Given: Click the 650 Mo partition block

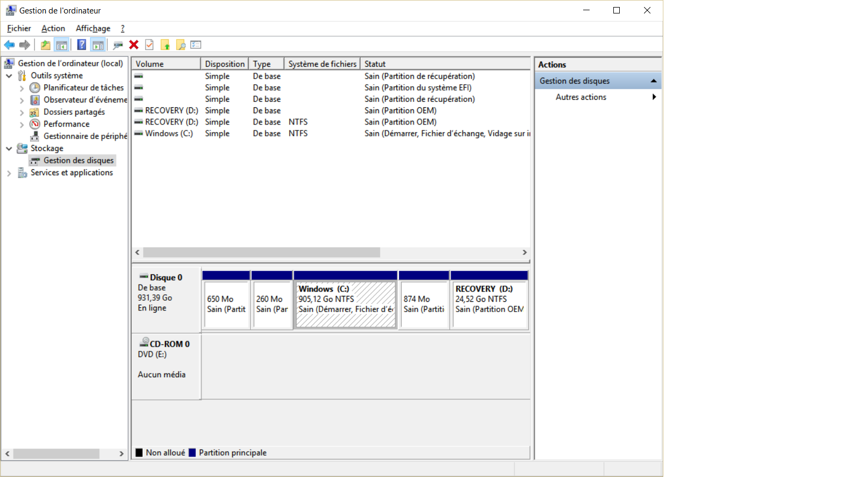Looking at the screenshot, I should tap(226, 300).
